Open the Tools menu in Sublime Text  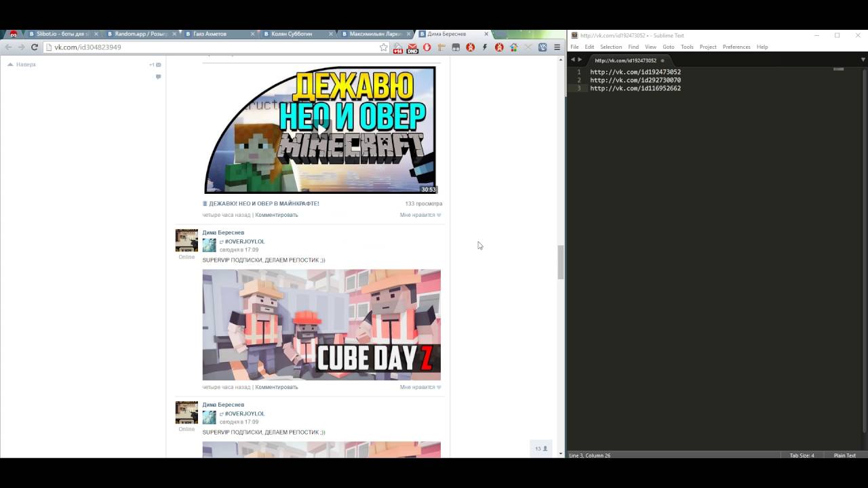(x=687, y=47)
